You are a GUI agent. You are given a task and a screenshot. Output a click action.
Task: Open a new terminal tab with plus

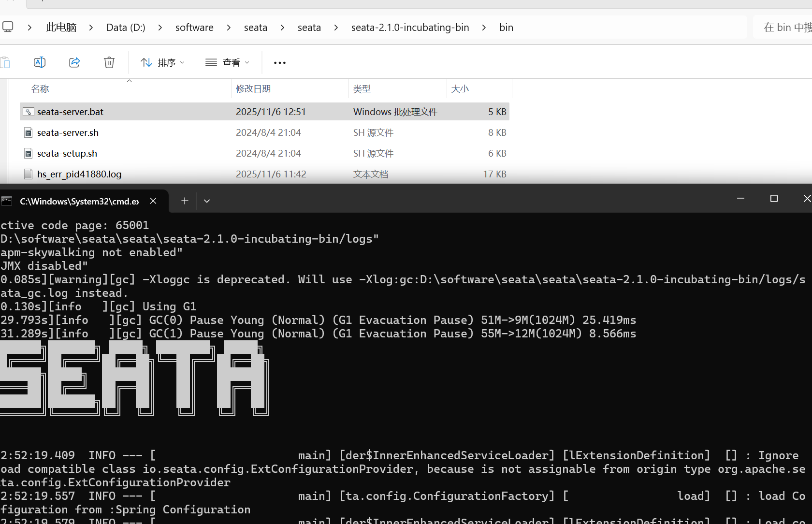point(185,201)
